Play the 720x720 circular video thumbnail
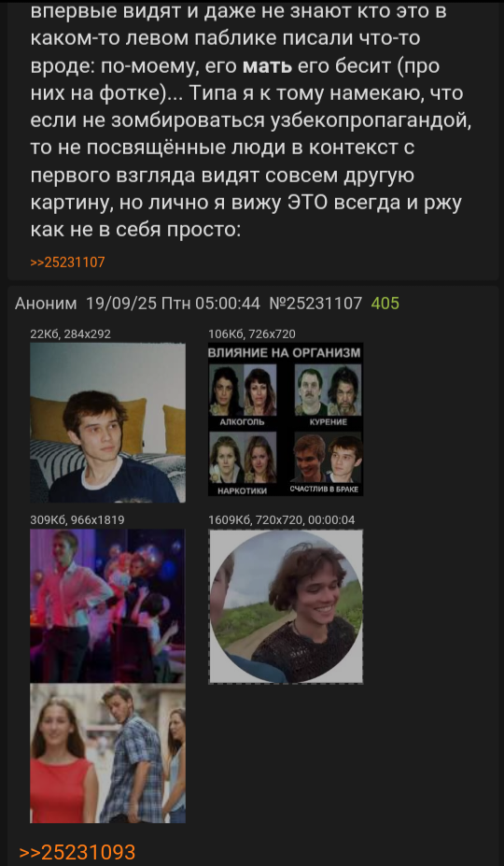This screenshot has height=866, width=504. point(286,606)
